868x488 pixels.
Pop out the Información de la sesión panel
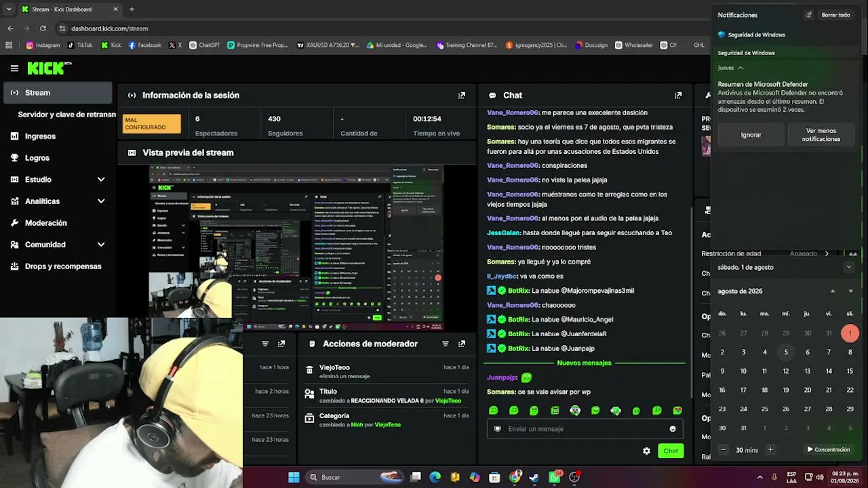click(462, 96)
